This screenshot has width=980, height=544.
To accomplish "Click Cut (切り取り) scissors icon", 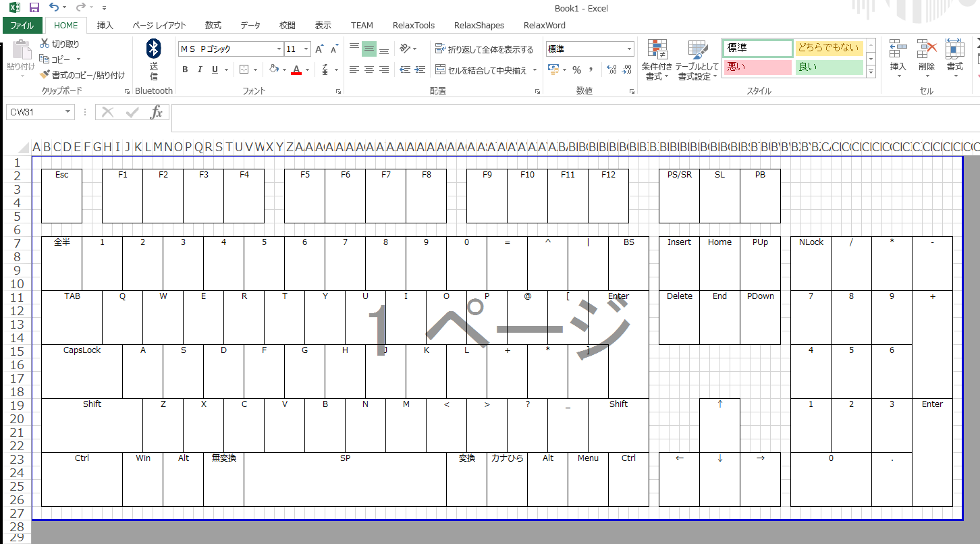I will (45, 44).
